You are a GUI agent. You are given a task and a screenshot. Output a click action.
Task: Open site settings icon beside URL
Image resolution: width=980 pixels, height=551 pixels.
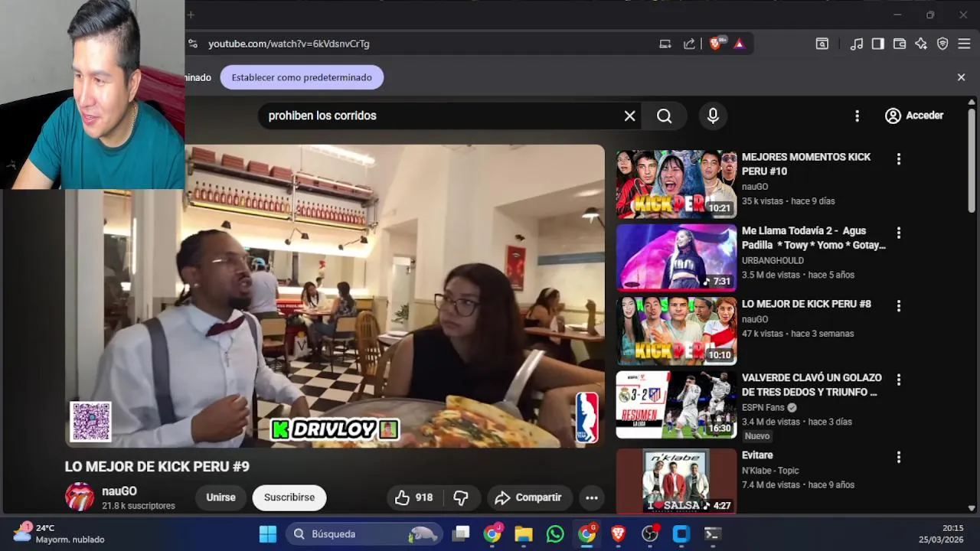coord(192,44)
